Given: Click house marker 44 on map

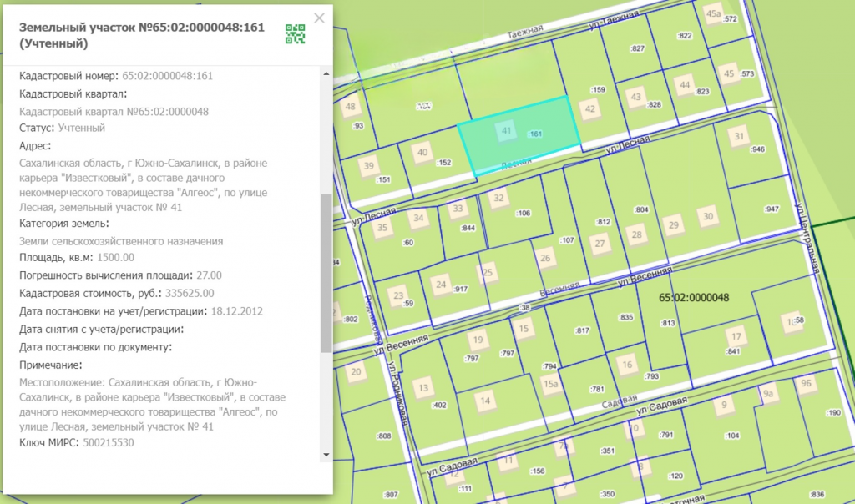Looking at the screenshot, I should 685,85.
